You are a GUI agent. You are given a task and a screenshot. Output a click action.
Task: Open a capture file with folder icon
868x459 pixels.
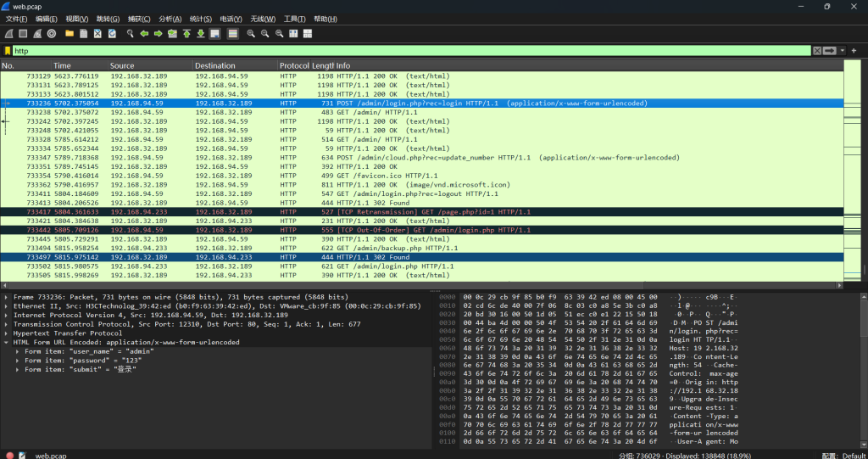(70, 34)
